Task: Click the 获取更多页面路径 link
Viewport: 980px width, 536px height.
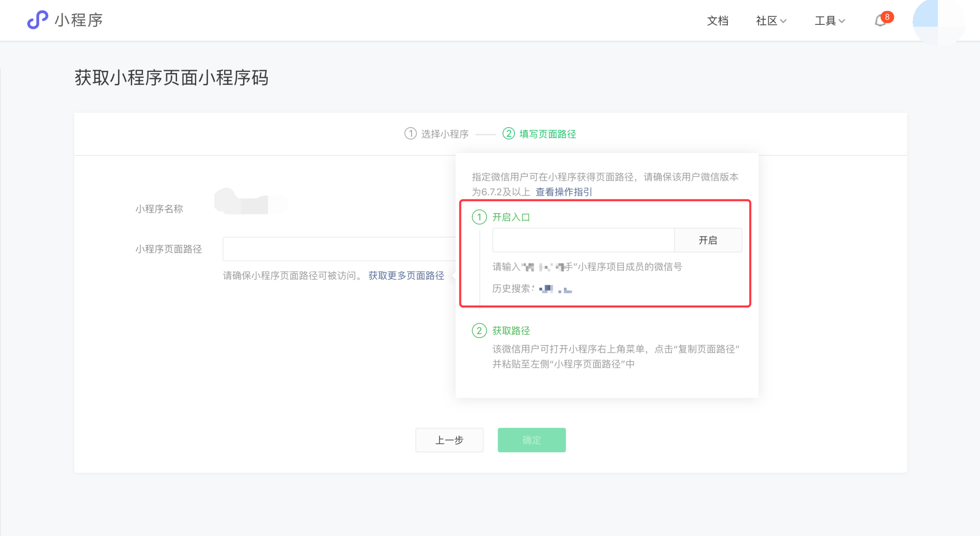Action: tap(406, 275)
